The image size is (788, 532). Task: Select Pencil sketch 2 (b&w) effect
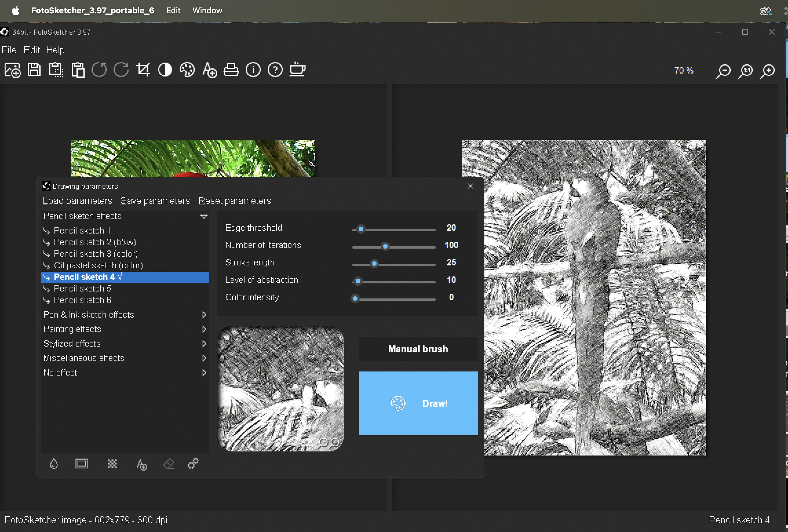125,242
